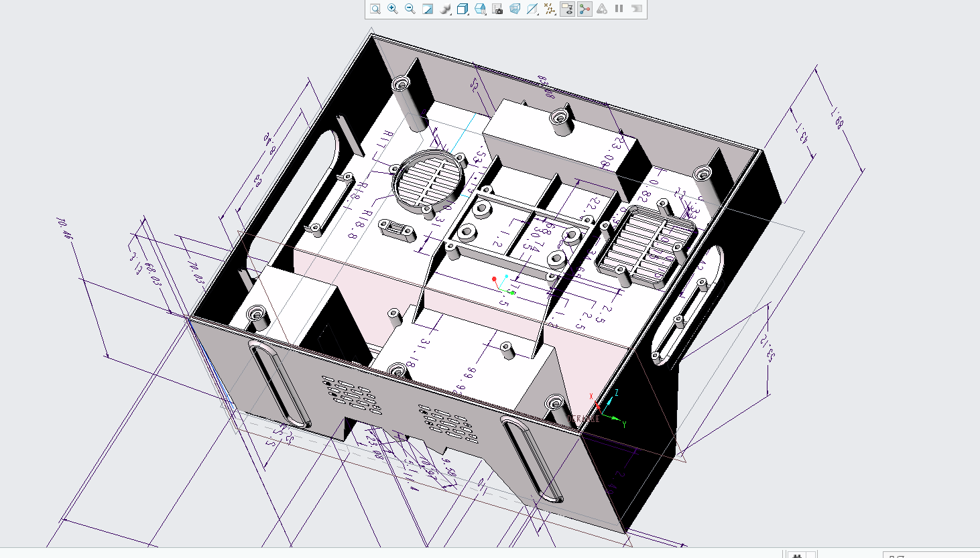980x558 pixels.
Task: Repaint the graphics window
Action: pos(428,9)
